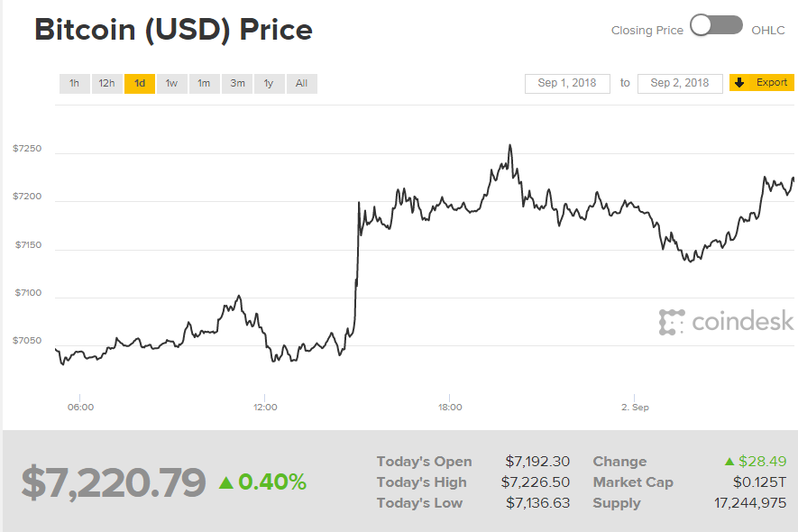Click the price peak on the chart line
This screenshot has height=532, width=798.
(510, 145)
